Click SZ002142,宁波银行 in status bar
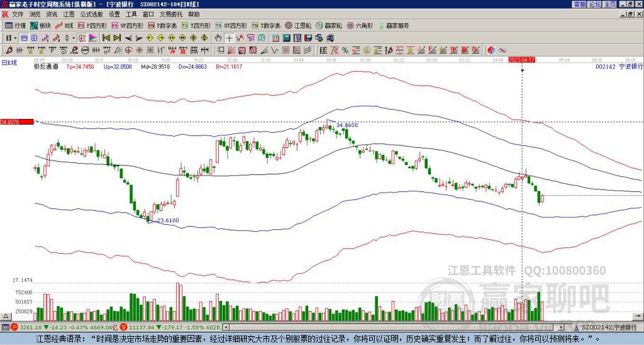Image resolution: width=644 pixels, height=345 pixels. [x=609, y=327]
